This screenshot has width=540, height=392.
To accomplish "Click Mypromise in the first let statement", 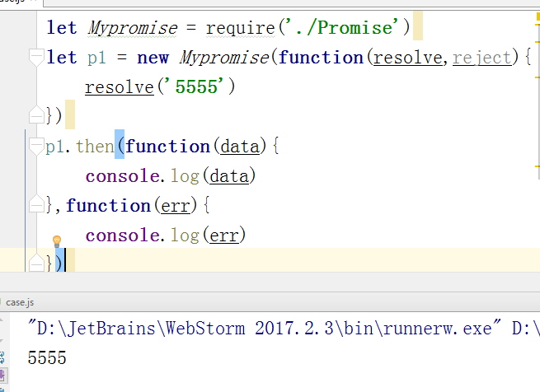I will [131, 28].
